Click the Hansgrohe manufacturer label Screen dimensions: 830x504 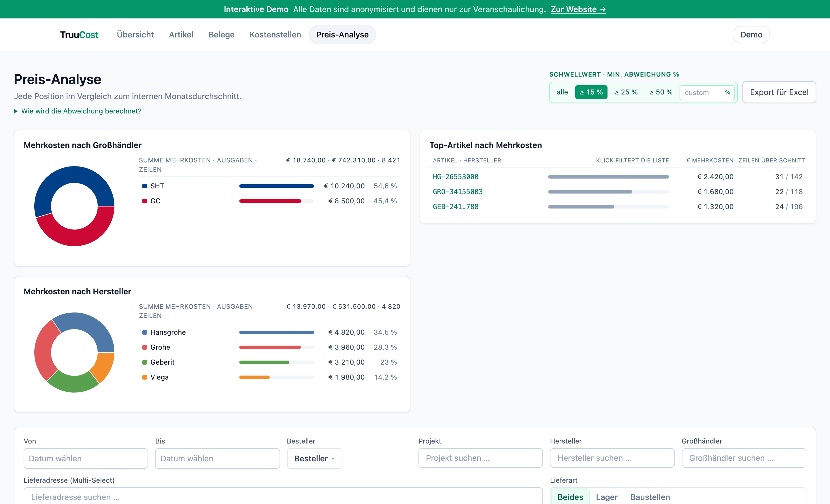tap(168, 332)
